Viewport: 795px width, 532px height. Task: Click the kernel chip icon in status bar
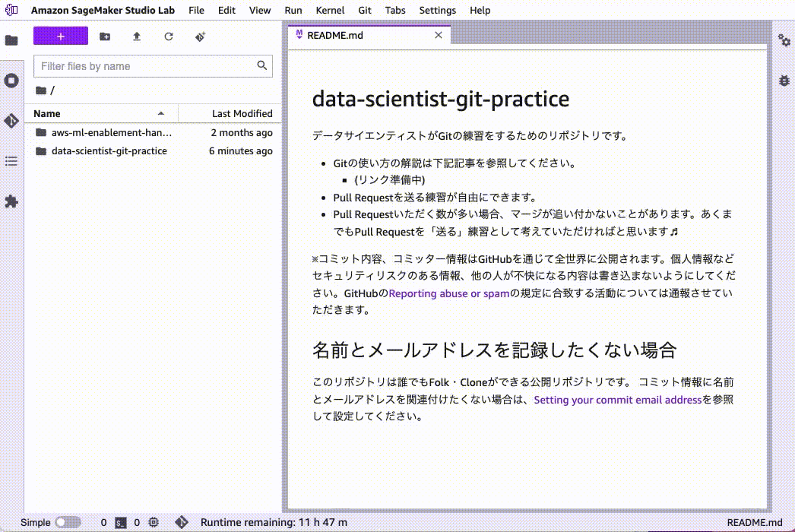(154, 522)
